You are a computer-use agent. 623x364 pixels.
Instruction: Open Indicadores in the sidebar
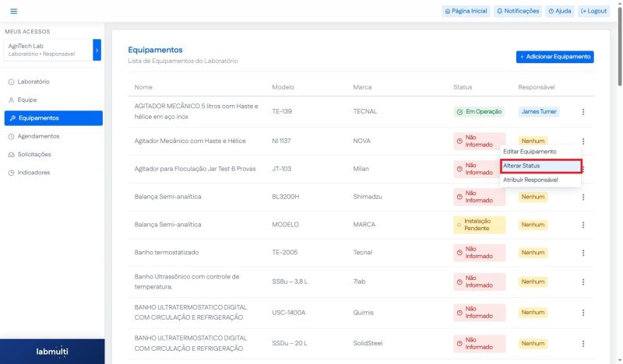33,172
